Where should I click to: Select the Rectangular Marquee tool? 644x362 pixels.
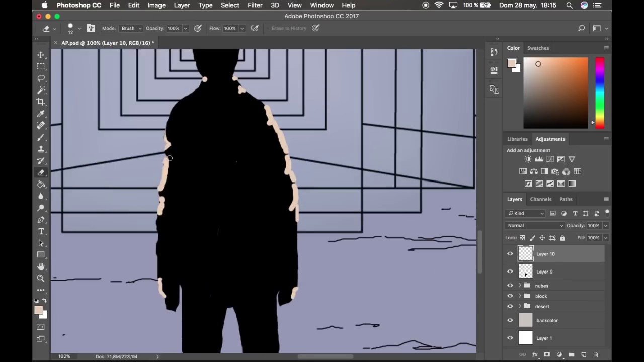(41, 66)
